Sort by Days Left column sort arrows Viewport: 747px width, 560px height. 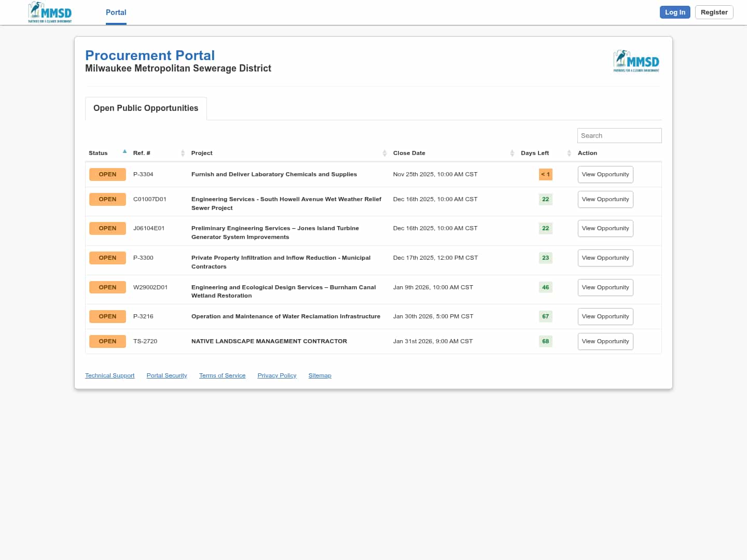[x=569, y=153]
